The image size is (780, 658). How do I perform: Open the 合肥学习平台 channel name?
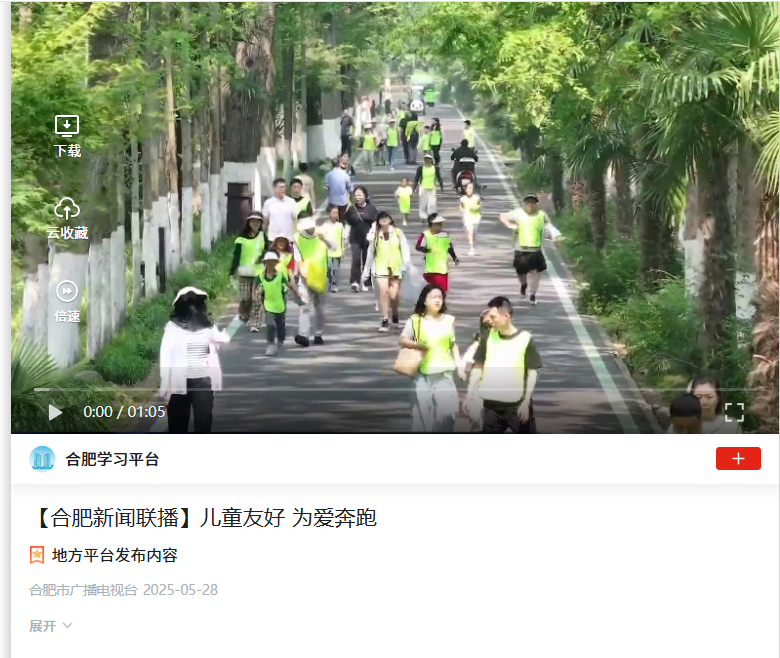(x=112, y=459)
